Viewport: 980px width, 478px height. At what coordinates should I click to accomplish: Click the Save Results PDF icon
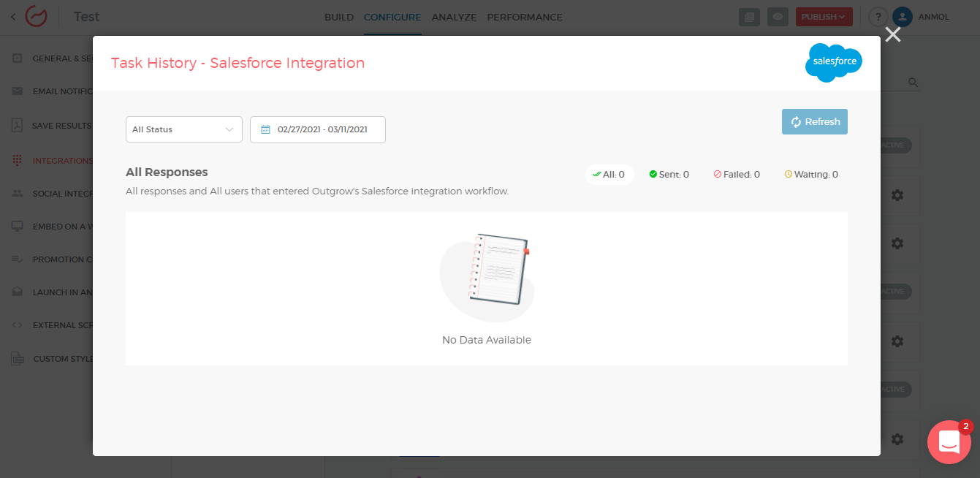pyautogui.click(x=18, y=126)
